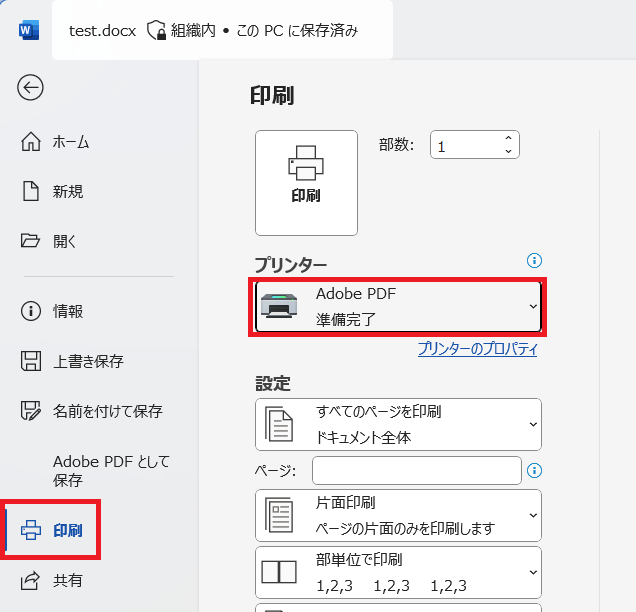Decrease copies with the down arrow
This screenshot has width=636, height=612.
click(x=509, y=151)
